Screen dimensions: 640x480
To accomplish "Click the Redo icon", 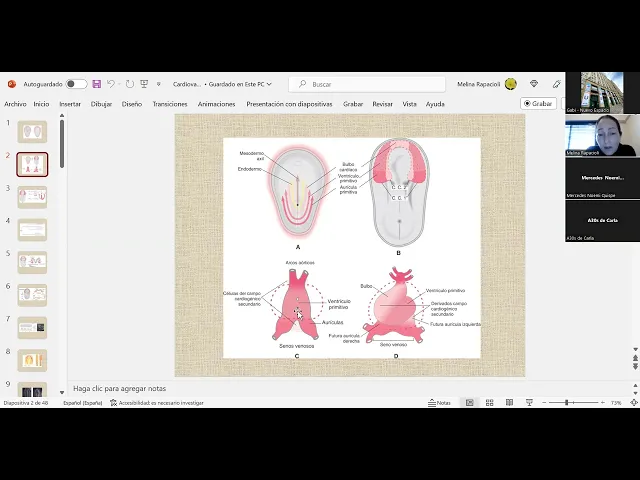I will (x=130, y=84).
